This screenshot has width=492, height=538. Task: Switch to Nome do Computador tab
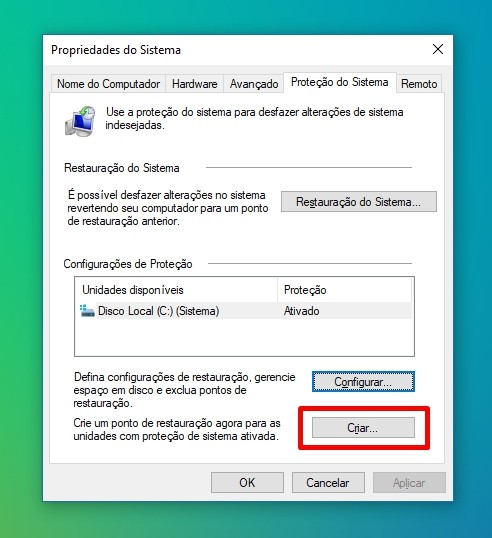click(108, 84)
